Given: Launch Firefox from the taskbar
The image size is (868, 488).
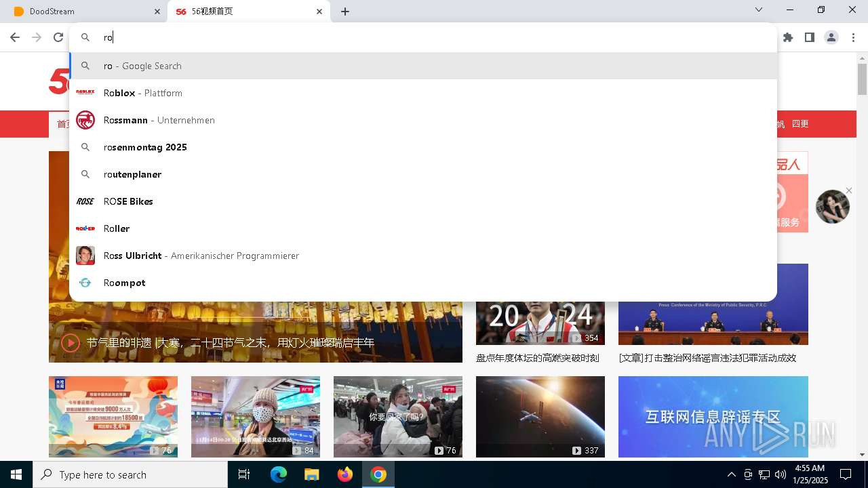Looking at the screenshot, I should pos(345,474).
